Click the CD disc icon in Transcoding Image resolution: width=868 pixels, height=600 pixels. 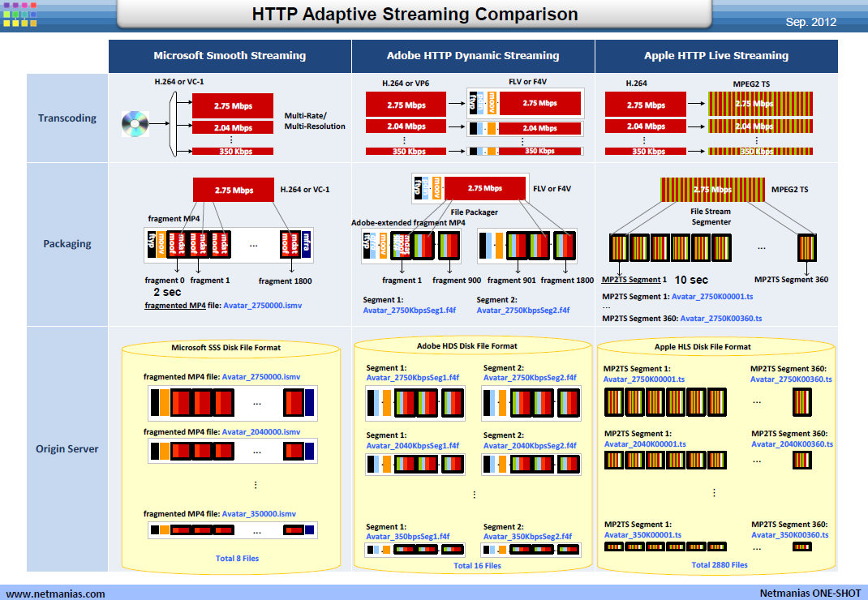pos(135,123)
